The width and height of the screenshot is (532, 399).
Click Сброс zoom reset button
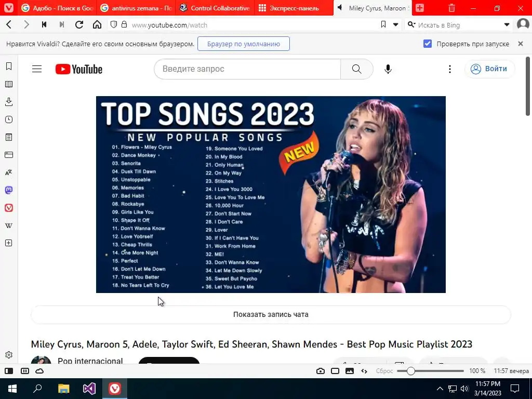click(384, 371)
